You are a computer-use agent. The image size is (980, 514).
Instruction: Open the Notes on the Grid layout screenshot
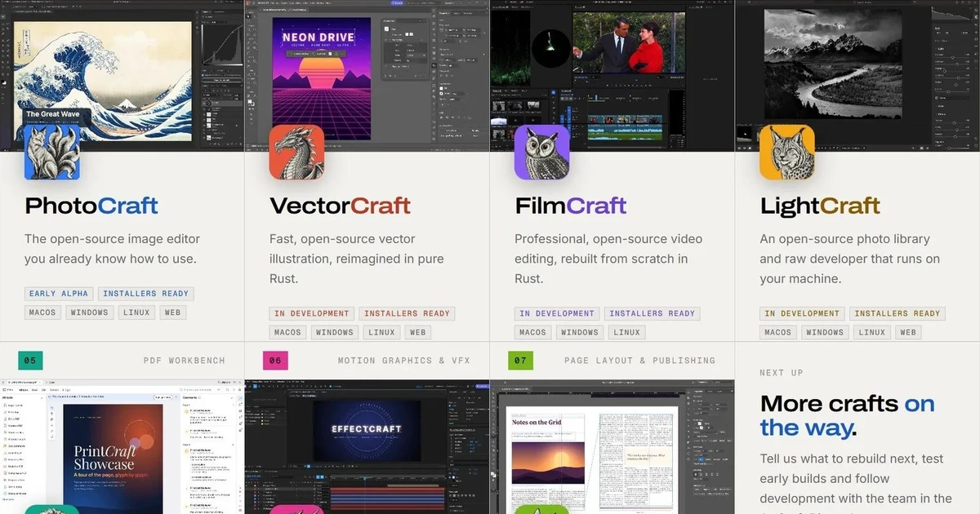pyautogui.click(x=612, y=446)
